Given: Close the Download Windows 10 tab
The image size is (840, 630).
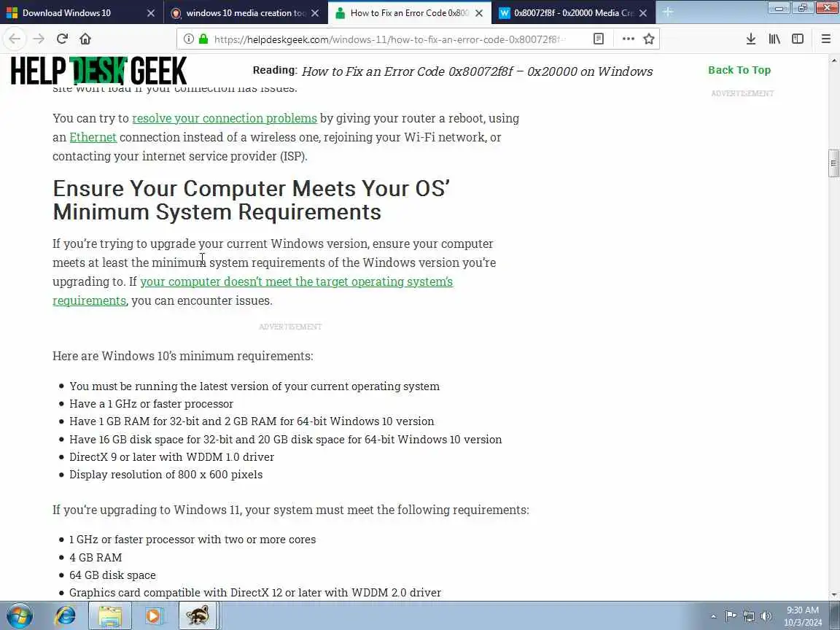Looking at the screenshot, I should tap(150, 13).
